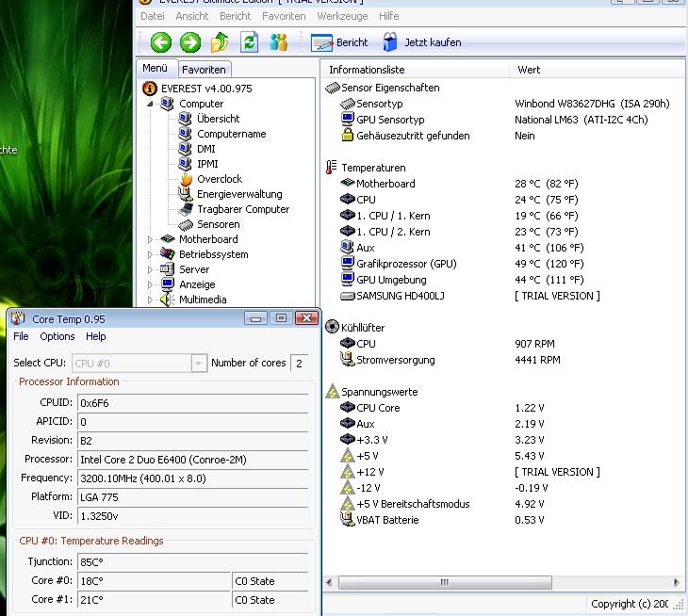The height and width of the screenshot is (616, 688).
Task: Click the Multimedia speaker icon in tree
Action: 167,300
